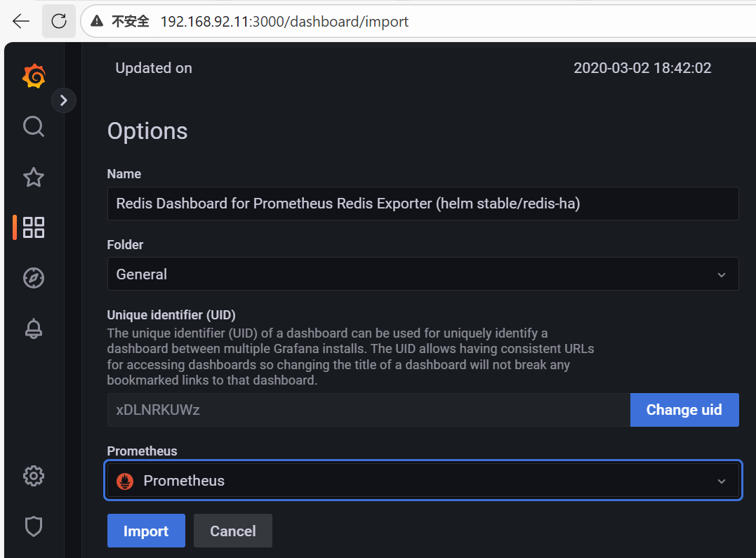The height and width of the screenshot is (558, 756).
Task: Click the Prometheus flame icon in selector
Action: tap(125, 481)
